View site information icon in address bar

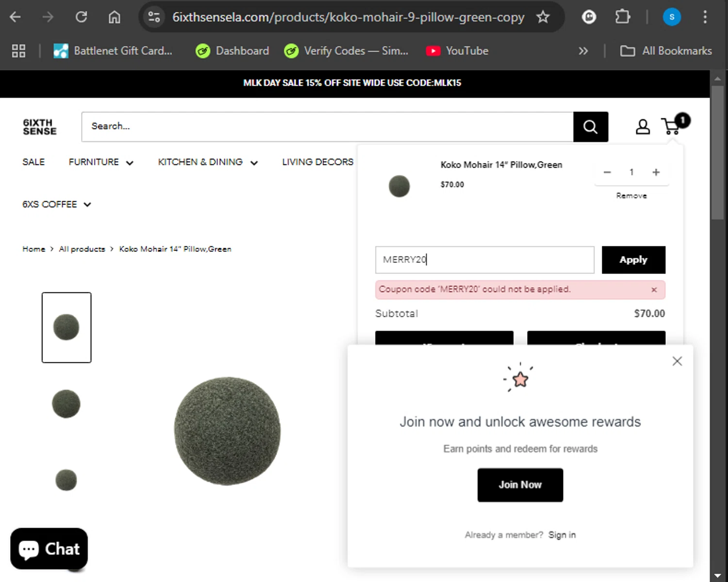click(154, 17)
